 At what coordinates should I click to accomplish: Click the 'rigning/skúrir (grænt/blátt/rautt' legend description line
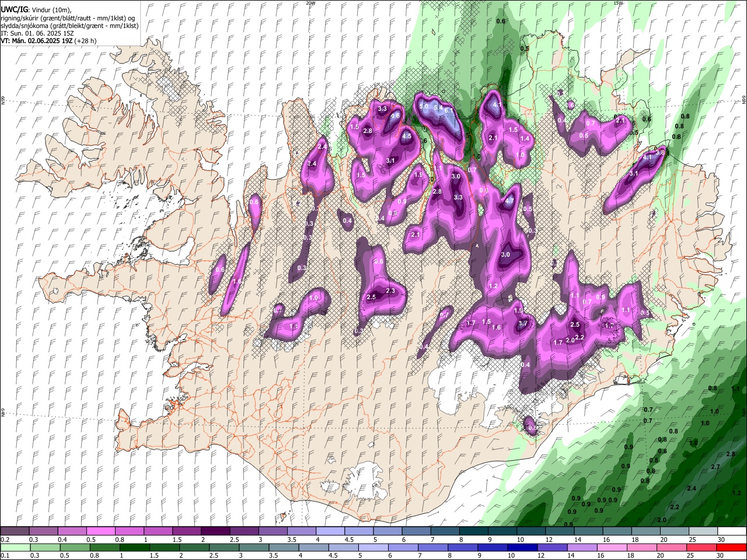[68, 18]
